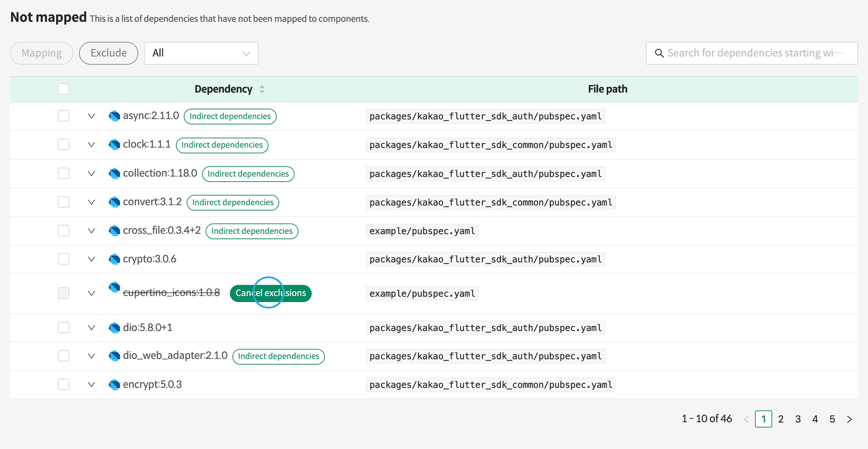
Task: Click the Dart icon next to dio:5.8.0+1
Action: click(x=114, y=327)
